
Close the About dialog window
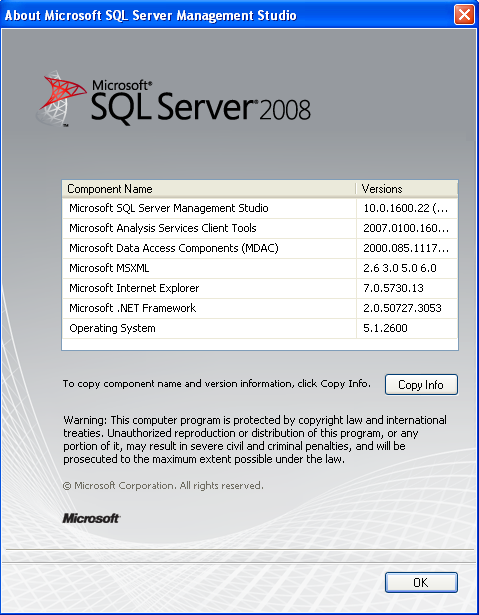464,15
